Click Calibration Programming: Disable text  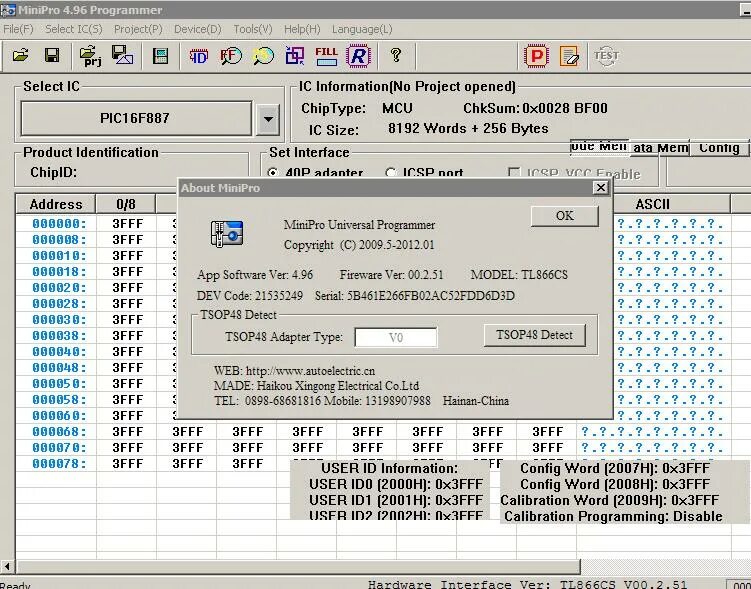click(x=613, y=517)
